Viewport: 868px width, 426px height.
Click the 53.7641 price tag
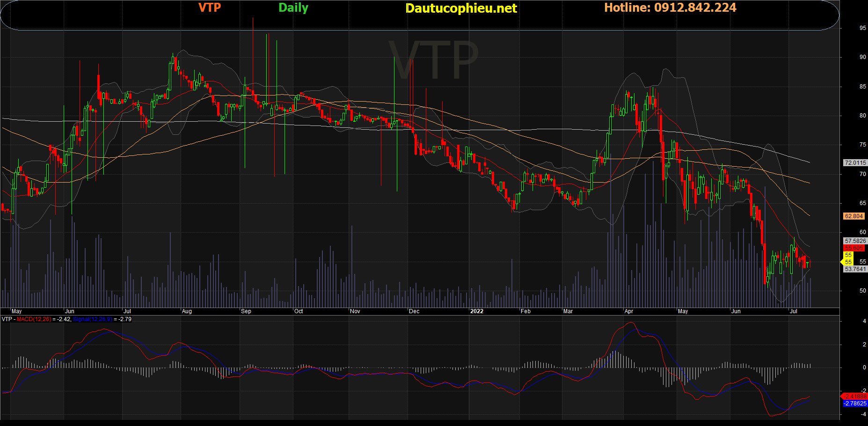pos(855,269)
